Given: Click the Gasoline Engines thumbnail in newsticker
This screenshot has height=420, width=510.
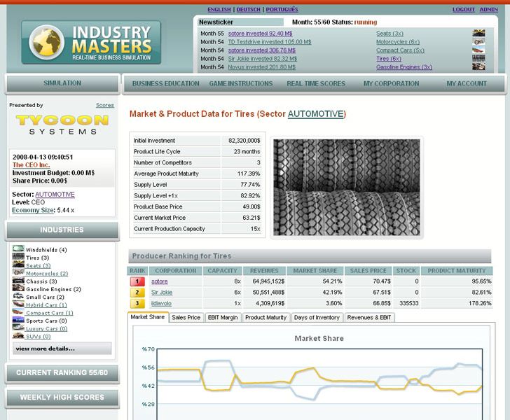Looking at the screenshot, I should (478, 66).
